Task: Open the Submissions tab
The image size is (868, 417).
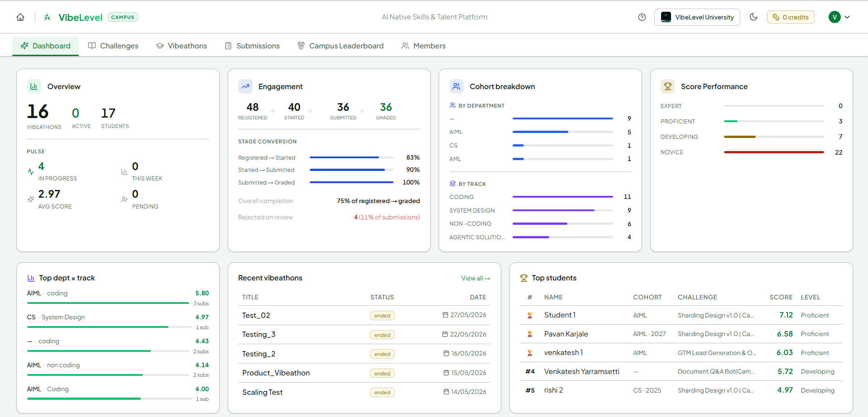Action: (x=252, y=46)
